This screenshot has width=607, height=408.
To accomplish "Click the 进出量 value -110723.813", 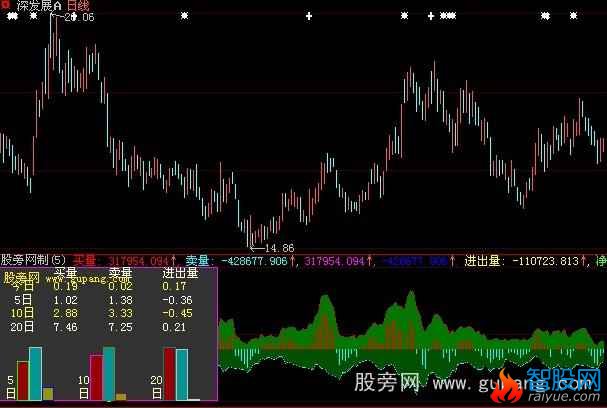I will (545, 261).
